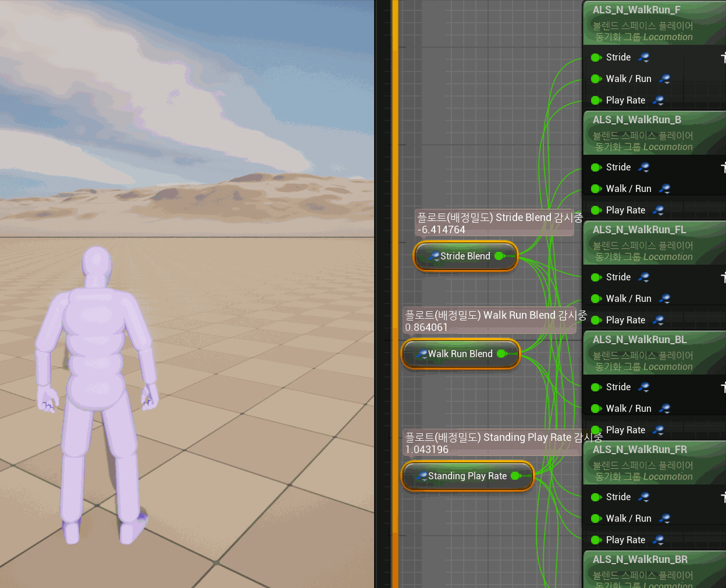Screen dimensions: 726x588
Task: Click the Stride Blend watch value -6.414764
Action: point(442,230)
